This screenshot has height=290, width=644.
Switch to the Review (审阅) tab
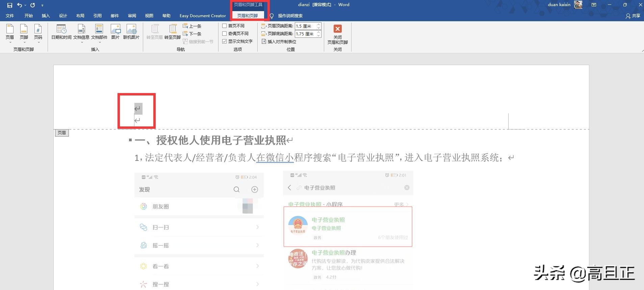click(132, 16)
